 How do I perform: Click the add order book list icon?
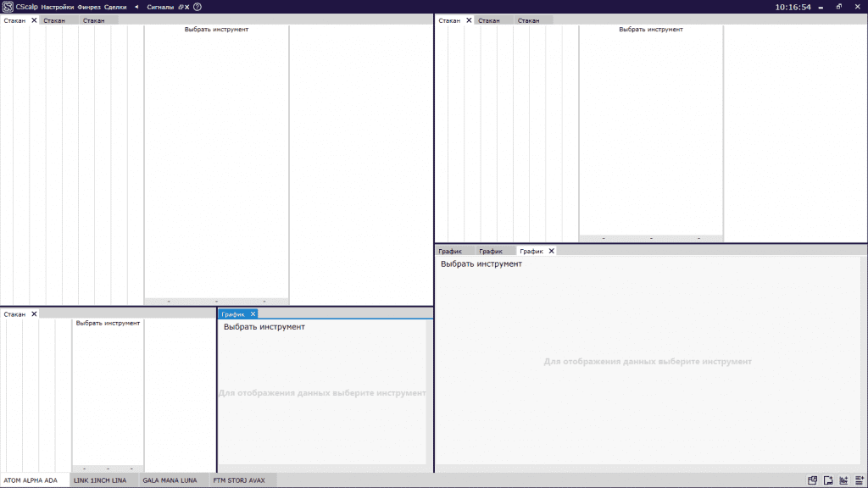[858, 480]
